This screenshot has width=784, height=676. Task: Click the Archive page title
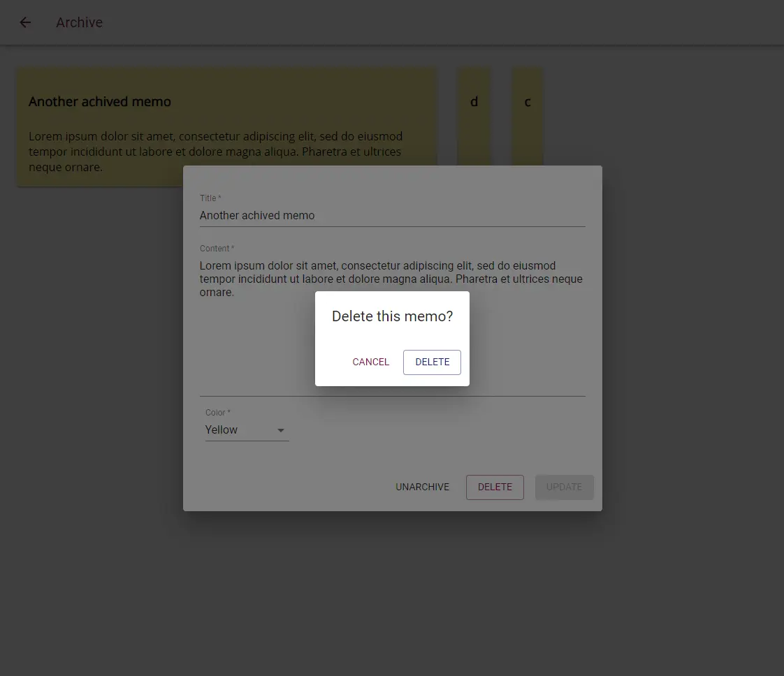(79, 22)
